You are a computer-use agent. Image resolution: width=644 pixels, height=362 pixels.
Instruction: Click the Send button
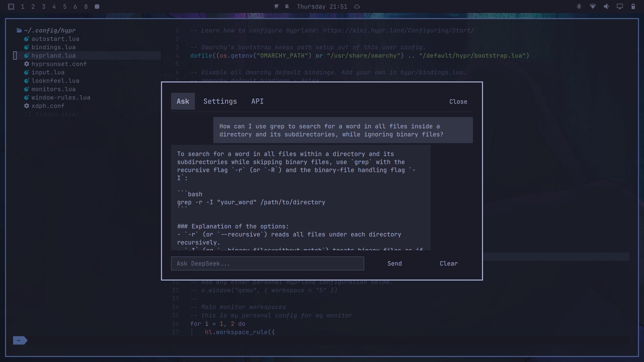[x=394, y=263]
